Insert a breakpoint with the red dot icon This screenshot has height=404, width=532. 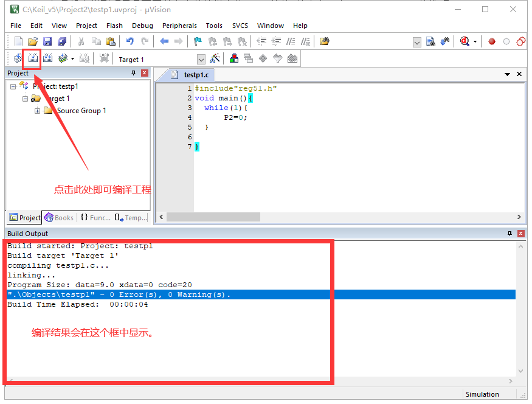coord(492,41)
